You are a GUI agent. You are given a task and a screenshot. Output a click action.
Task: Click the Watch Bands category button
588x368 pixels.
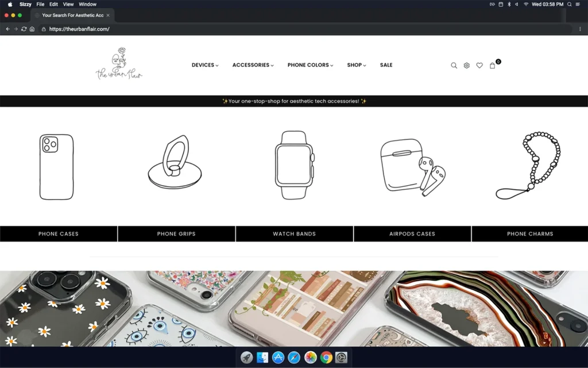click(x=294, y=234)
